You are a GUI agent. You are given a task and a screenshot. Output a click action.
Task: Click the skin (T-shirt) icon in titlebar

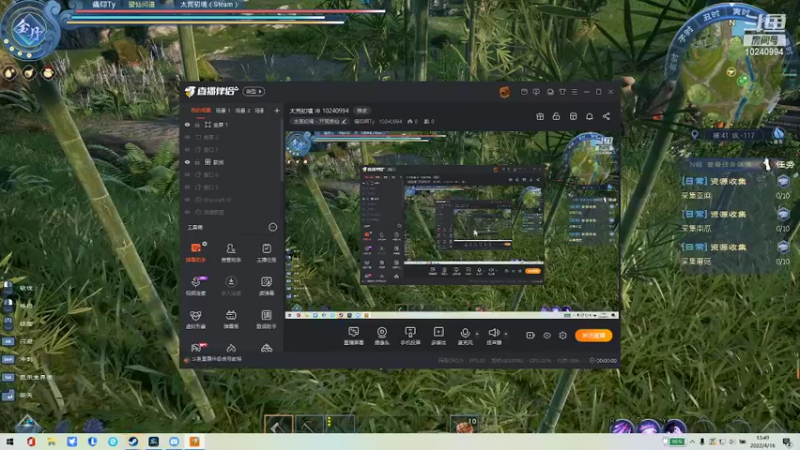562,92
